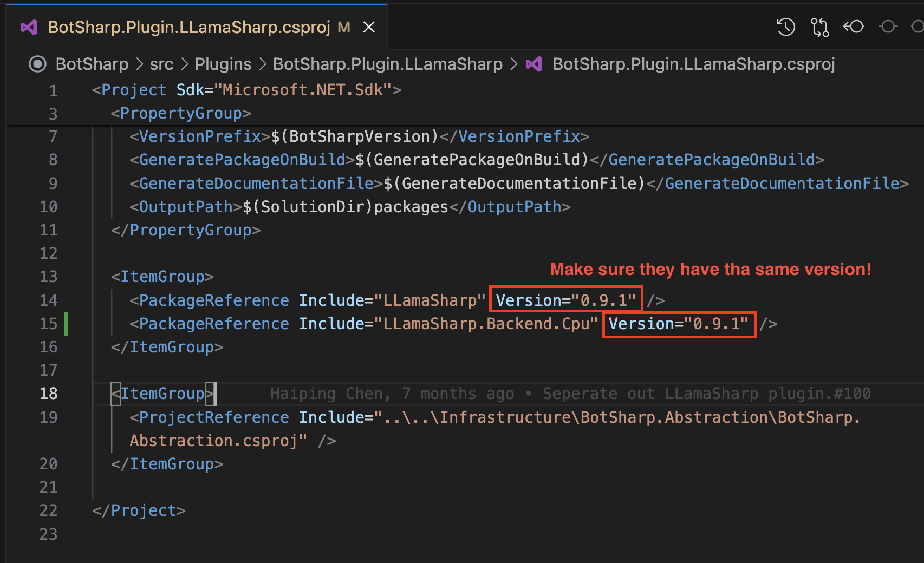The width and height of the screenshot is (924, 563).
Task: Click the GeneratePackageOnBuild line of code
Action: point(477,160)
